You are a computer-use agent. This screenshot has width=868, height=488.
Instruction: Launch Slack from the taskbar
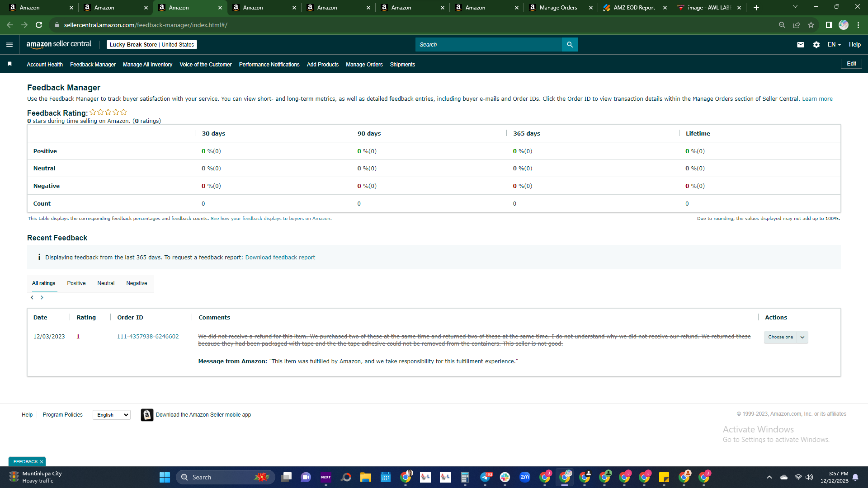pos(505,477)
